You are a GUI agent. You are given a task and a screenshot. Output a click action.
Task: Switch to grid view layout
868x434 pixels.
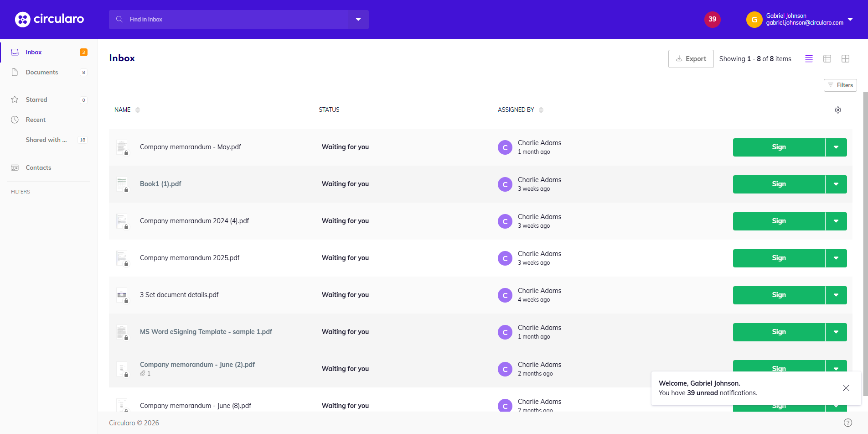(845, 59)
